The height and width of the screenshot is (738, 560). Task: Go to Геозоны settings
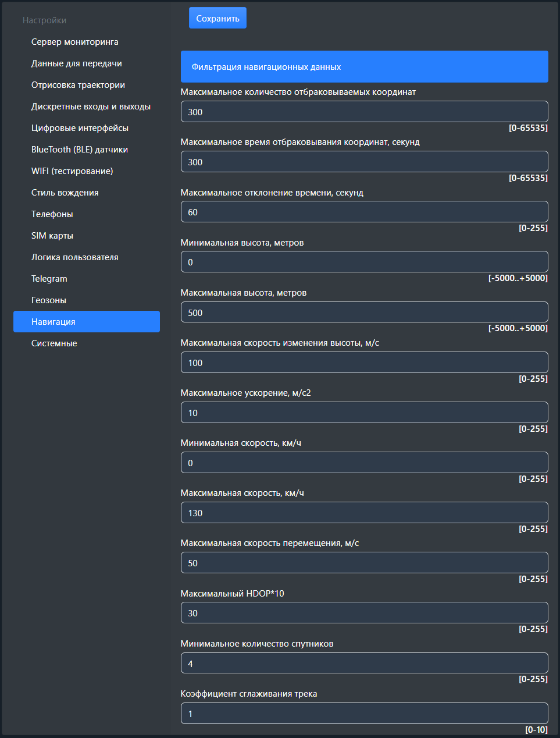point(48,300)
